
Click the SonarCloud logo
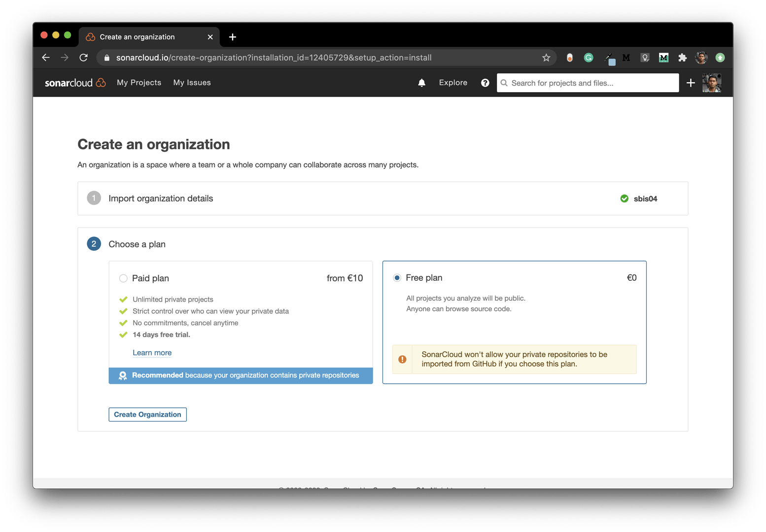[75, 82]
